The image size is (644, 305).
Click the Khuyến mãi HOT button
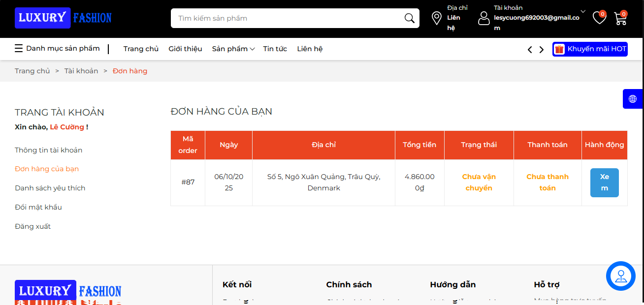pyautogui.click(x=590, y=49)
